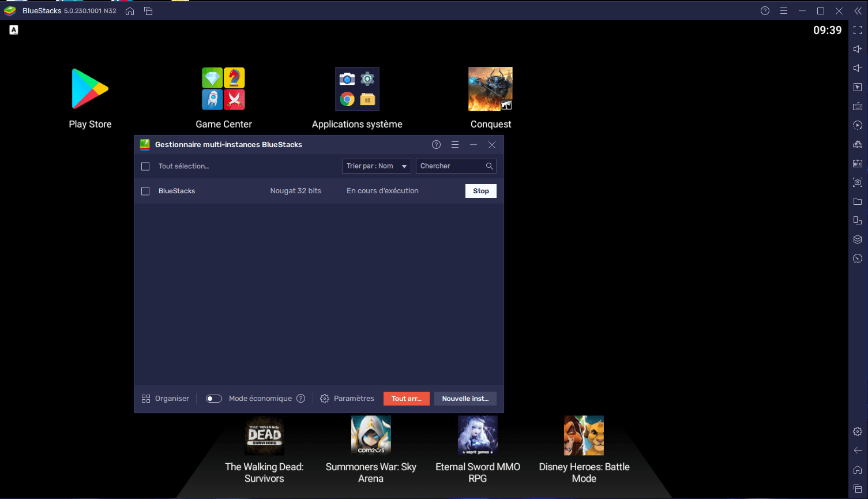Click the 09:39 clock
Screen dimensions: 868x499
click(828, 31)
